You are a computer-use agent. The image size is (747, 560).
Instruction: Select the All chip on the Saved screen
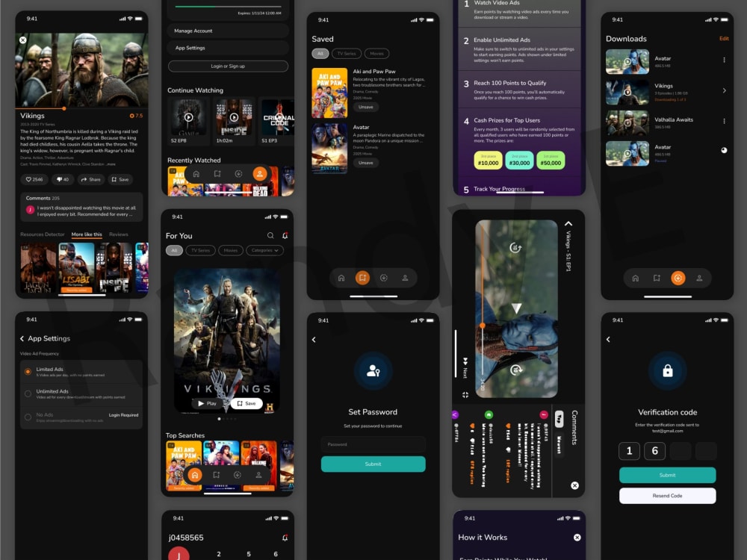click(320, 54)
